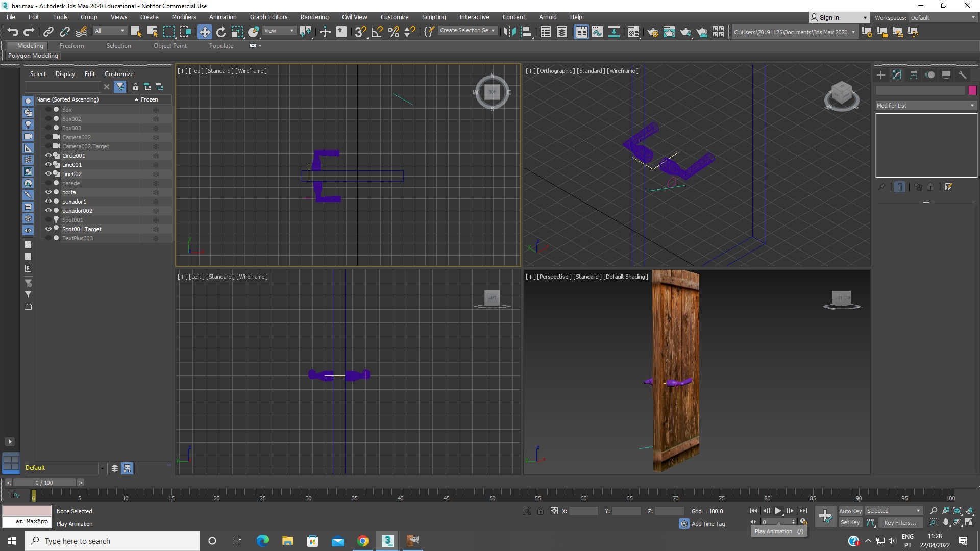Screen dimensions: 980x551
Task: Click the Play Animation button
Action: tap(778, 511)
